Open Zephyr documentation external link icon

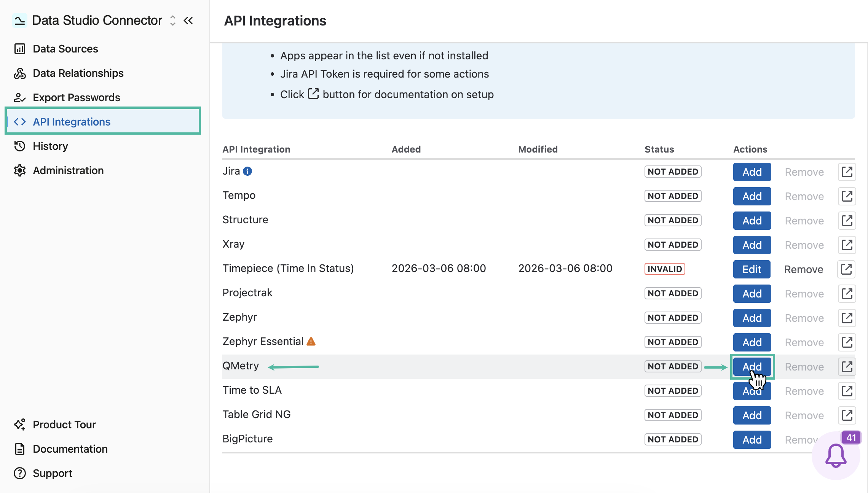tap(847, 318)
